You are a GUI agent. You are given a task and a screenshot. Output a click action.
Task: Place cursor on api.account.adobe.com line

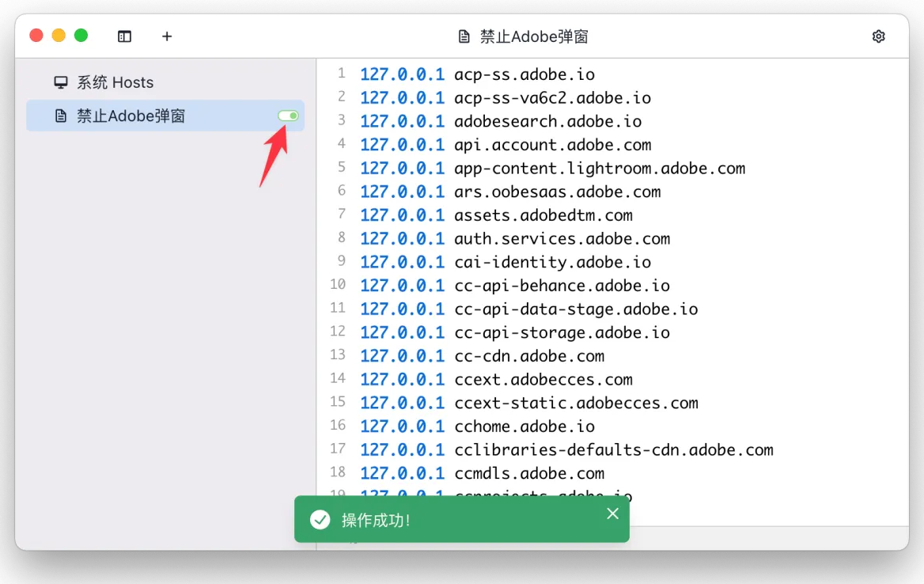[x=552, y=145]
